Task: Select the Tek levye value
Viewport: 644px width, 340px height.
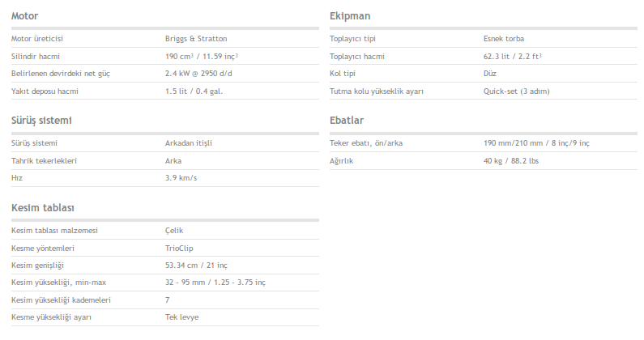Action: click(x=181, y=317)
